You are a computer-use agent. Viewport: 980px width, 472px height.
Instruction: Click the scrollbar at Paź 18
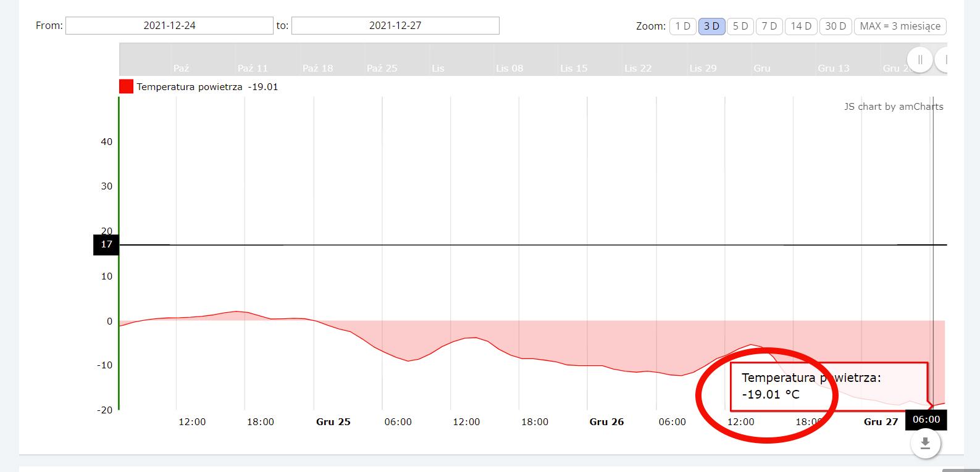(x=317, y=68)
